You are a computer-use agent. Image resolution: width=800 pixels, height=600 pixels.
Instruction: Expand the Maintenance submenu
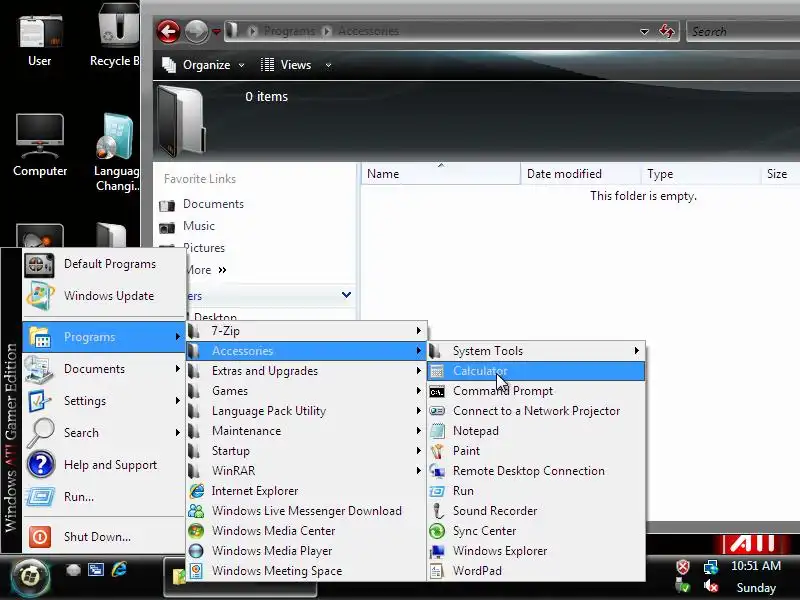coord(307,431)
